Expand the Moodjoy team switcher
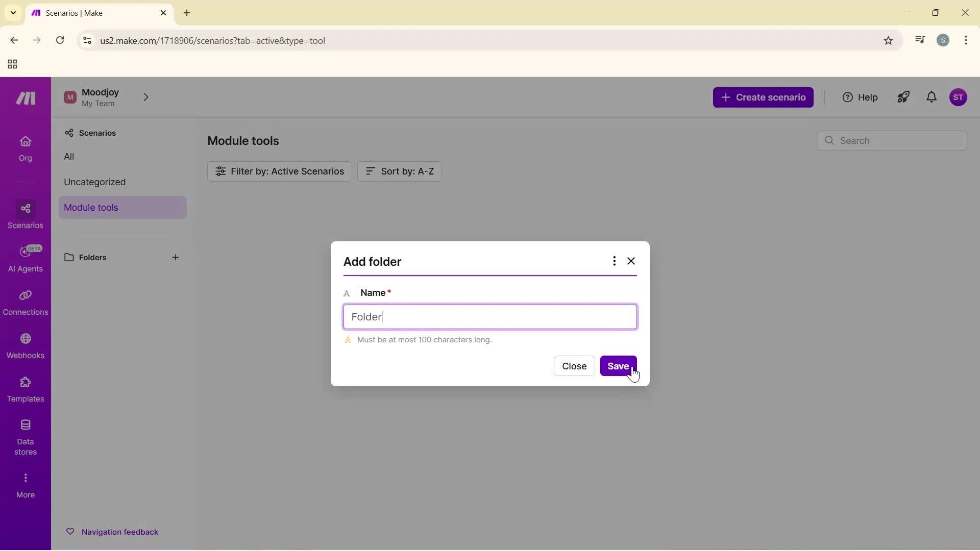 pos(146,97)
